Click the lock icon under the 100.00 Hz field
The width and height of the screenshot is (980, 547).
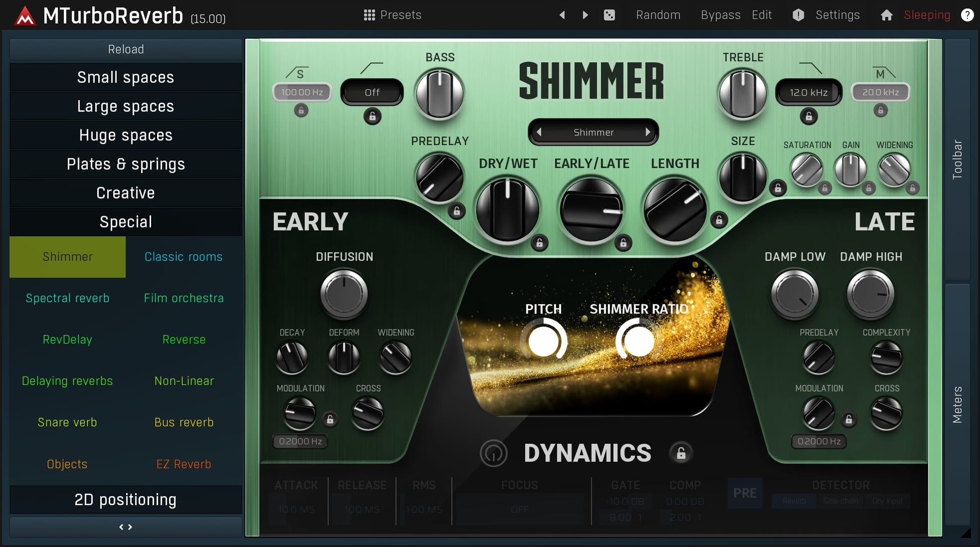point(301,110)
